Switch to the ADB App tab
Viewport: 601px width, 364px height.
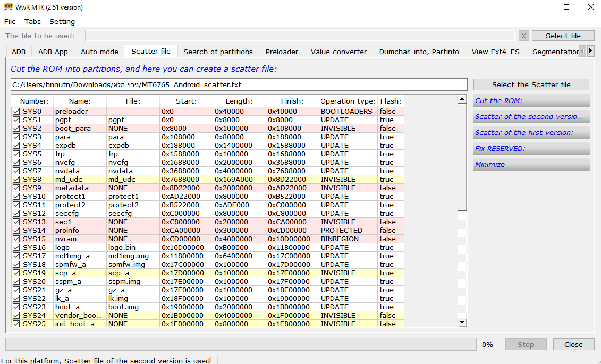click(53, 52)
